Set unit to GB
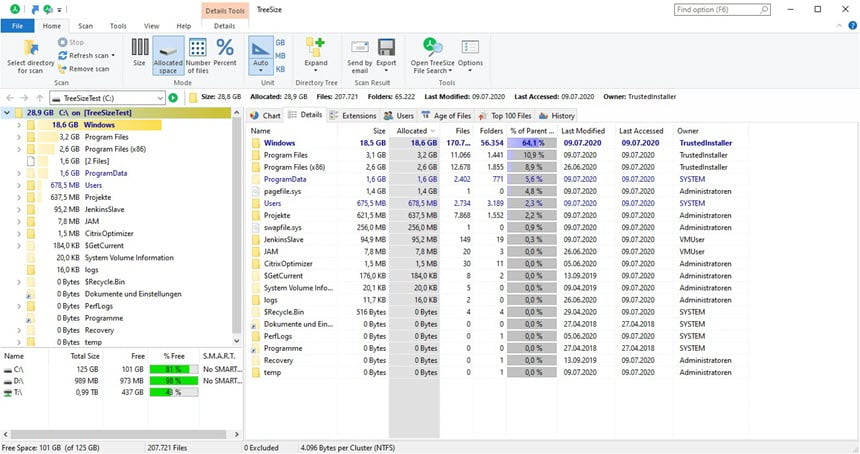The image size is (860, 454). [x=280, y=42]
